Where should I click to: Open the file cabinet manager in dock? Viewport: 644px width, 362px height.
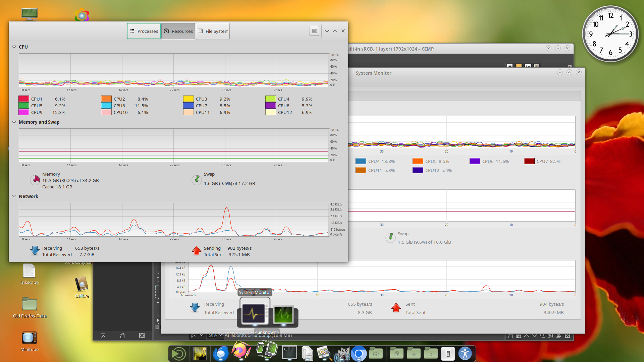coord(307,354)
